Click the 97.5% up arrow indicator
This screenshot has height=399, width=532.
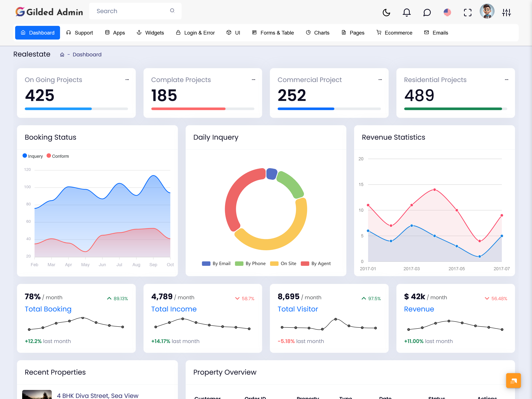(371, 299)
